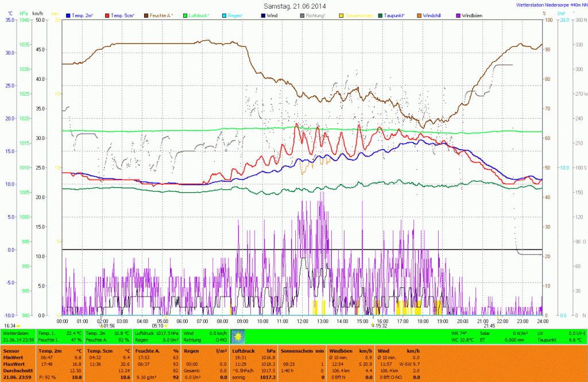Click the red Temp. 5cm legend square
The height and width of the screenshot is (382, 588).
pyautogui.click(x=107, y=14)
